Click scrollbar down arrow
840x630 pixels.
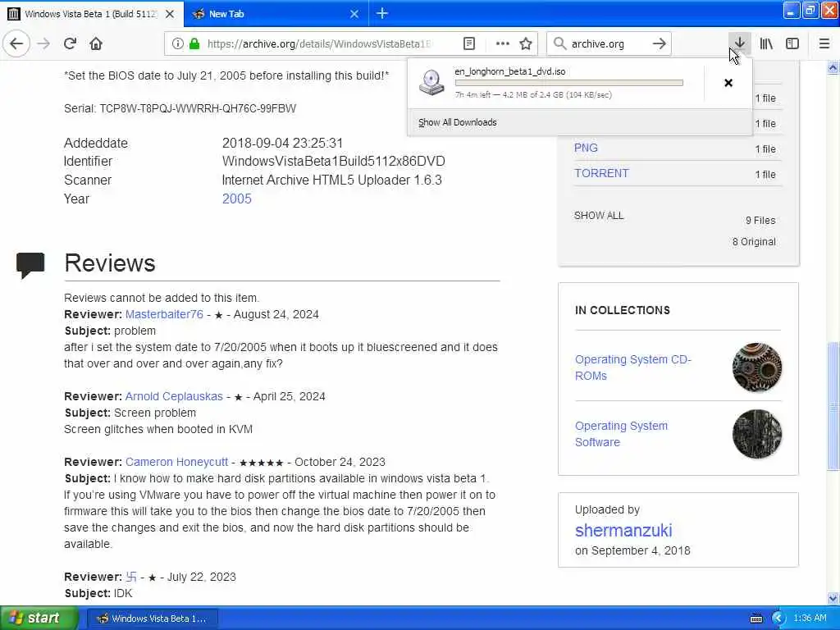click(x=833, y=598)
